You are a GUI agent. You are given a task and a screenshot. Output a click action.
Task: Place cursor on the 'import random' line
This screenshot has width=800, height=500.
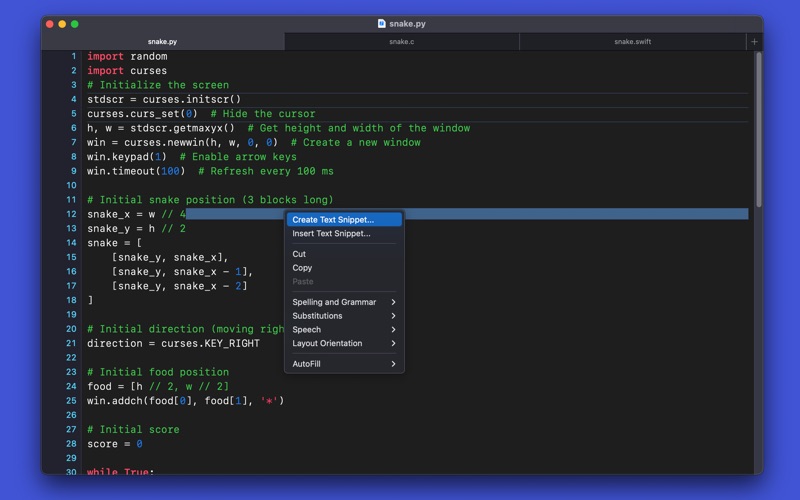pyautogui.click(x=127, y=57)
